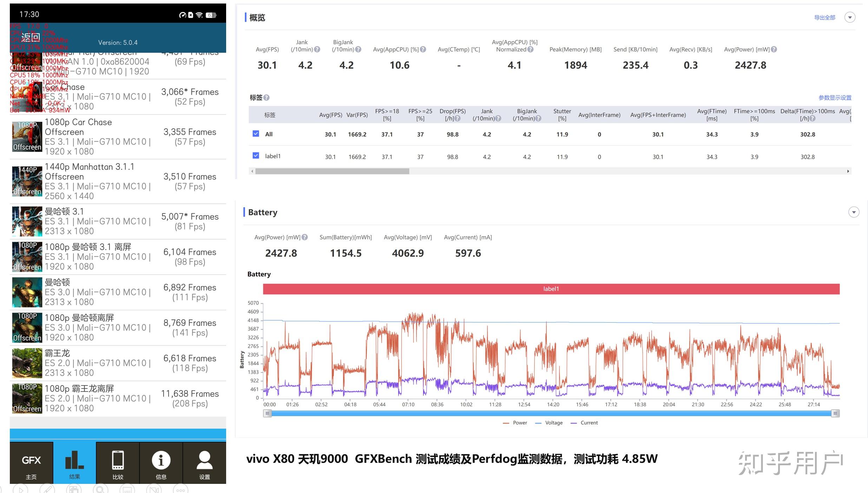Collapse the 概览 overview section
Image resolution: width=868 pixels, height=493 pixels.
pos(850,17)
